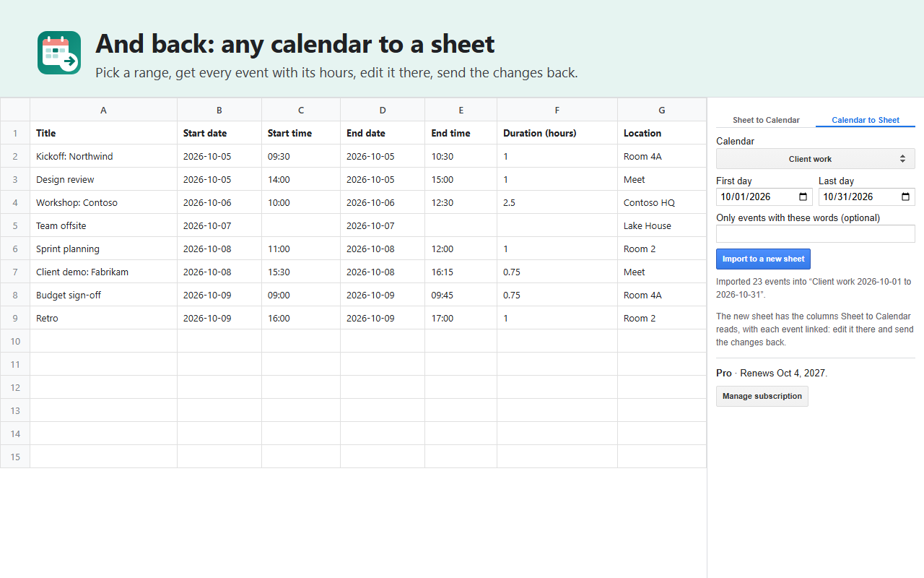The width and height of the screenshot is (924, 578).
Task: Click the 2.5 duration cell
Action: 557,202
